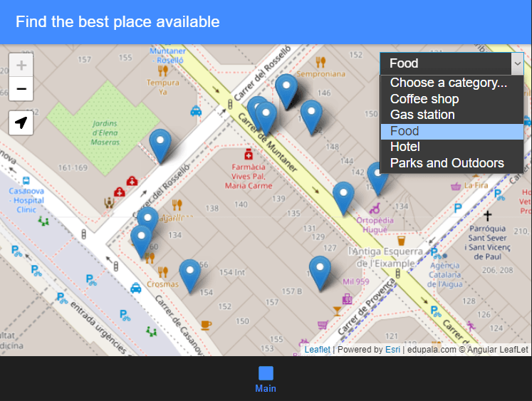The height and width of the screenshot is (401, 532).
Task: Open the Esri attribution link
Action: pos(392,349)
